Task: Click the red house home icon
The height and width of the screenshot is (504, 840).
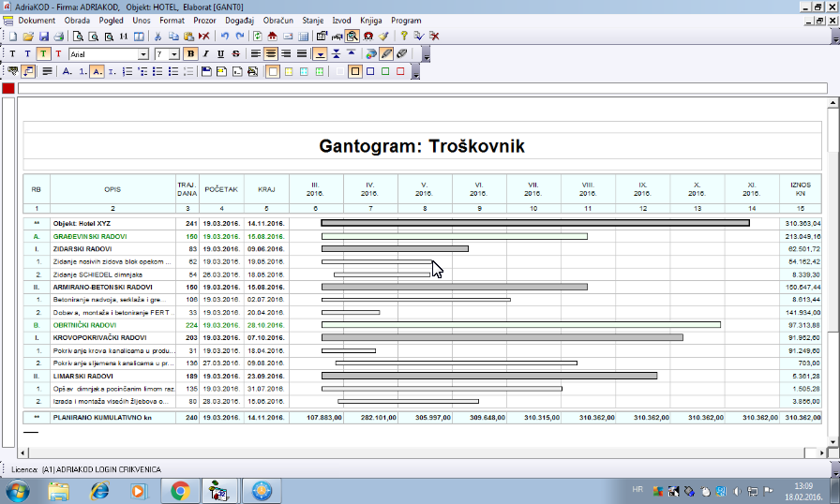Action: coord(273,37)
